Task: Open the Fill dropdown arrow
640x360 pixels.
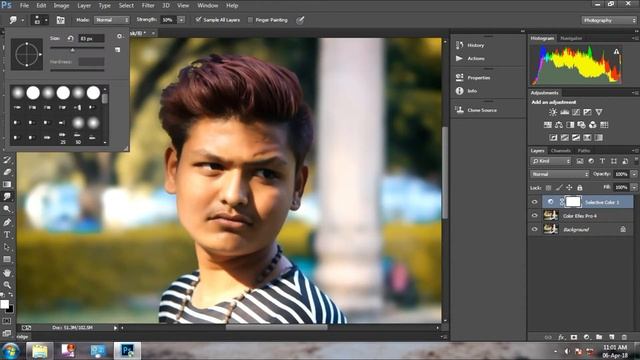Action: coord(634,188)
